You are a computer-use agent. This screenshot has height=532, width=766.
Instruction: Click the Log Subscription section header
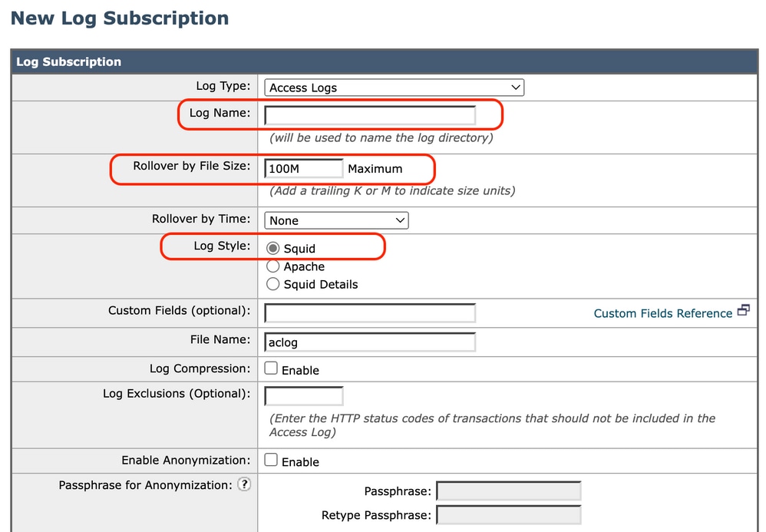69,61
